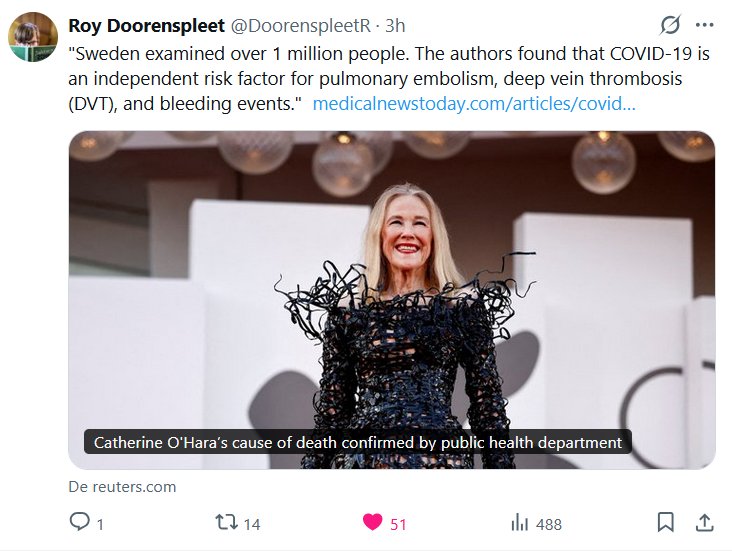Click the "De reuters.com" source label
The width and height of the screenshot is (732, 554).
coord(122,487)
